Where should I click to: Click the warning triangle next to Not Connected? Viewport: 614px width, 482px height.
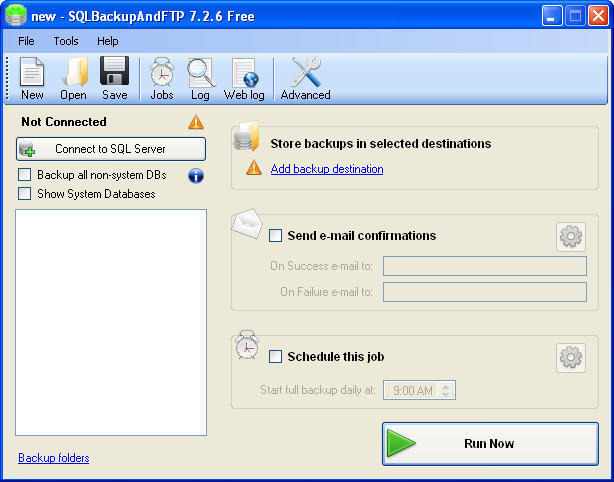(x=196, y=122)
